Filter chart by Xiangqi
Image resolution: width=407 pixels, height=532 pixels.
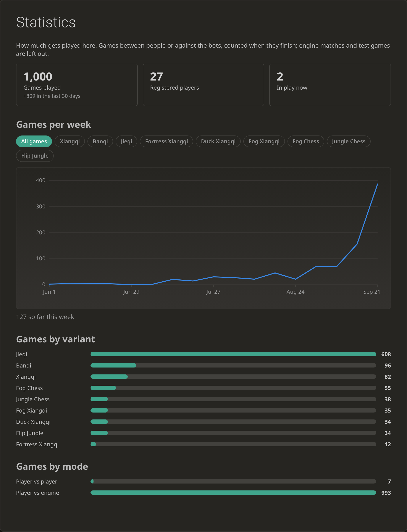[70, 141]
